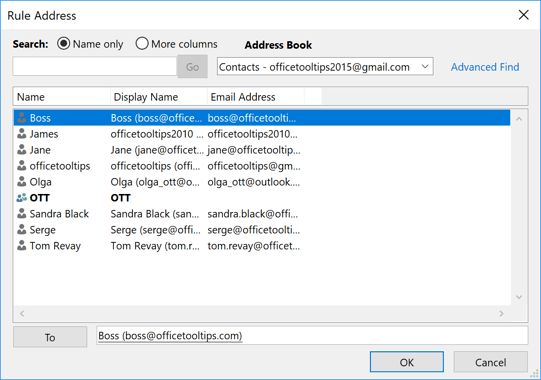Click the olga_ott@outlook email address cell

(254, 182)
